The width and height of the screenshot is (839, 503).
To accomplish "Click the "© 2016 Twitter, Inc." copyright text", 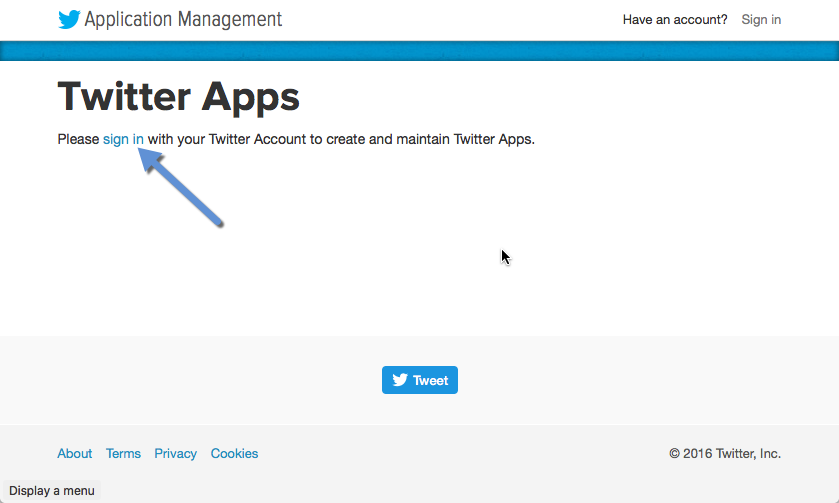I will pyautogui.click(x=725, y=453).
